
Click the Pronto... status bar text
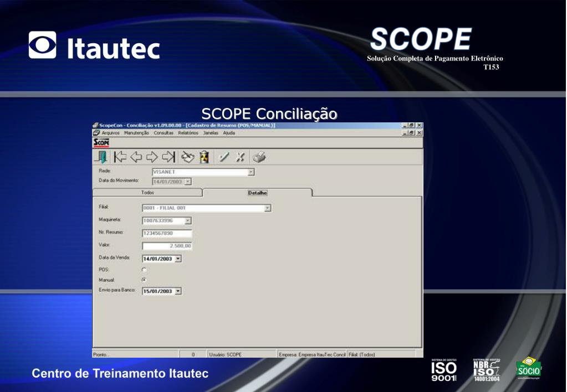coord(101,355)
